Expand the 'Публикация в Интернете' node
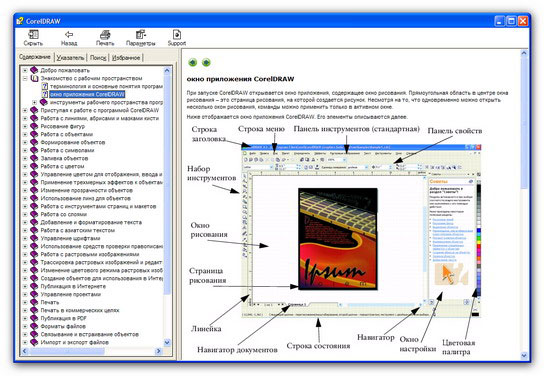The width and height of the screenshot is (544, 376). pos(25,286)
